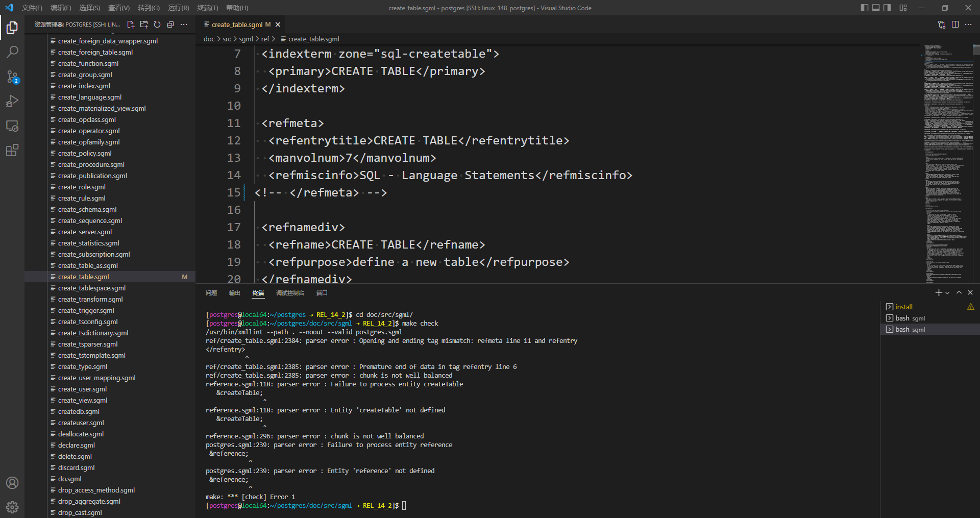Close the create_table.sgml editor tab
The width and height of the screenshot is (980, 518).
pos(278,24)
